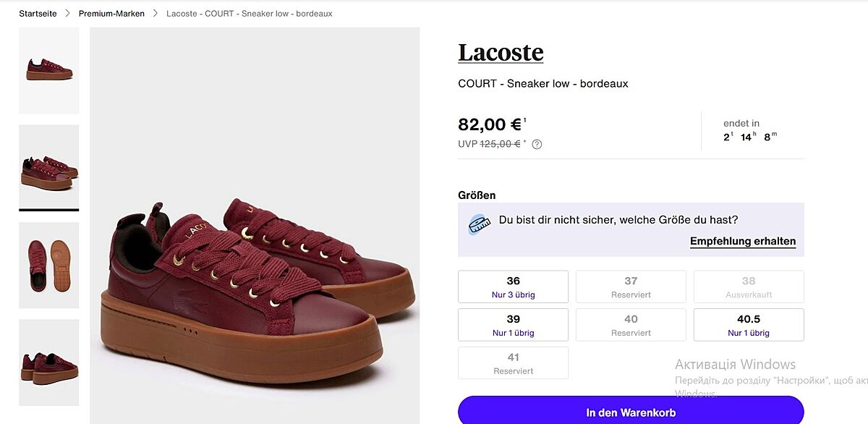Click the measuring tape size guide icon

point(479,224)
